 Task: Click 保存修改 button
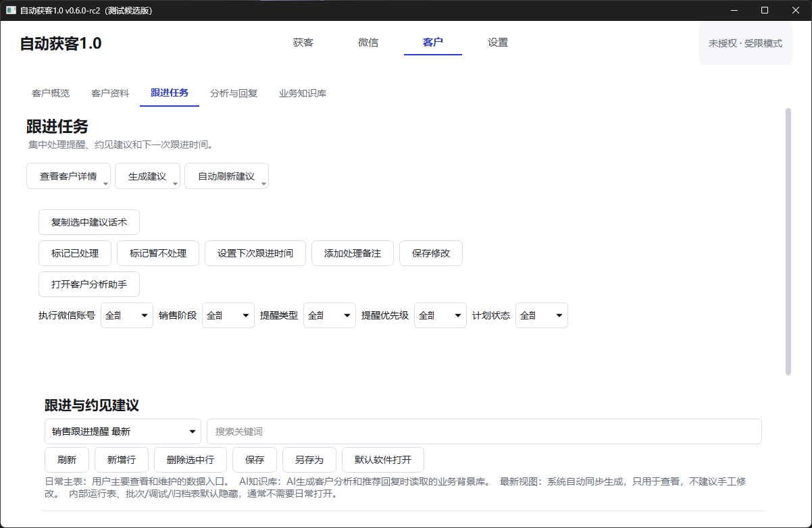[x=431, y=253]
